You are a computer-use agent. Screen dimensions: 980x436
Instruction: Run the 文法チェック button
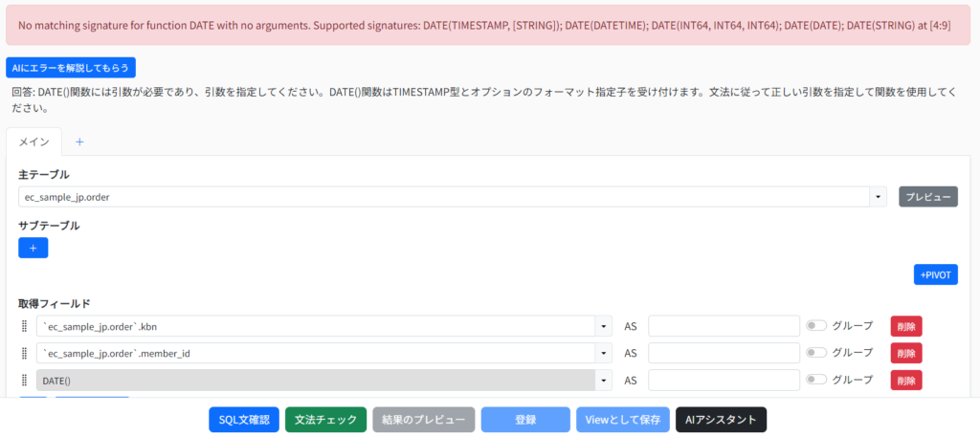click(x=325, y=420)
